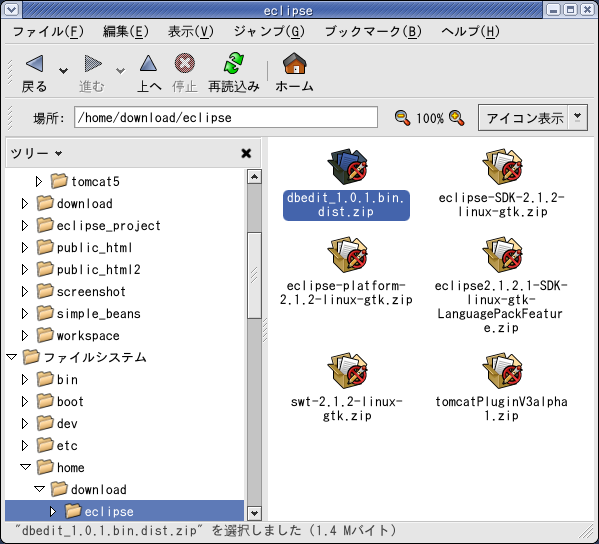Open the back history dropdown arrow
The image size is (599, 544).
click(x=63, y=71)
